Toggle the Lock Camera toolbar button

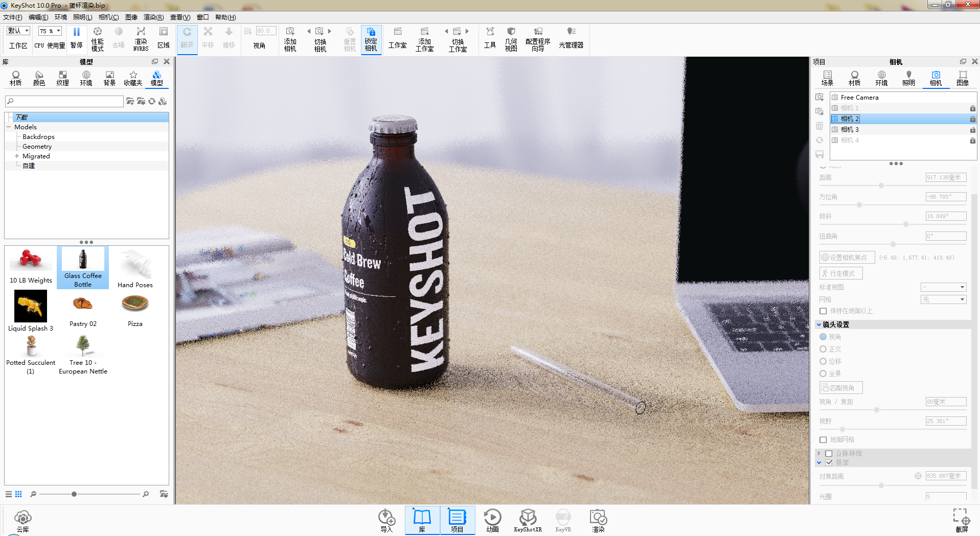click(371, 39)
